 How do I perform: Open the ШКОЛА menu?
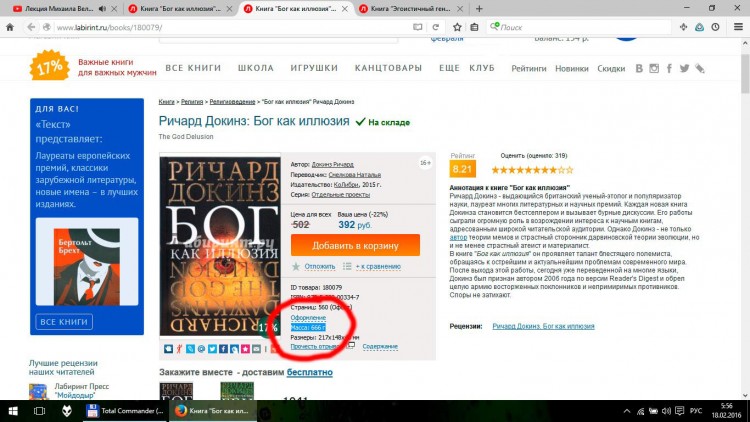tap(256, 68)
